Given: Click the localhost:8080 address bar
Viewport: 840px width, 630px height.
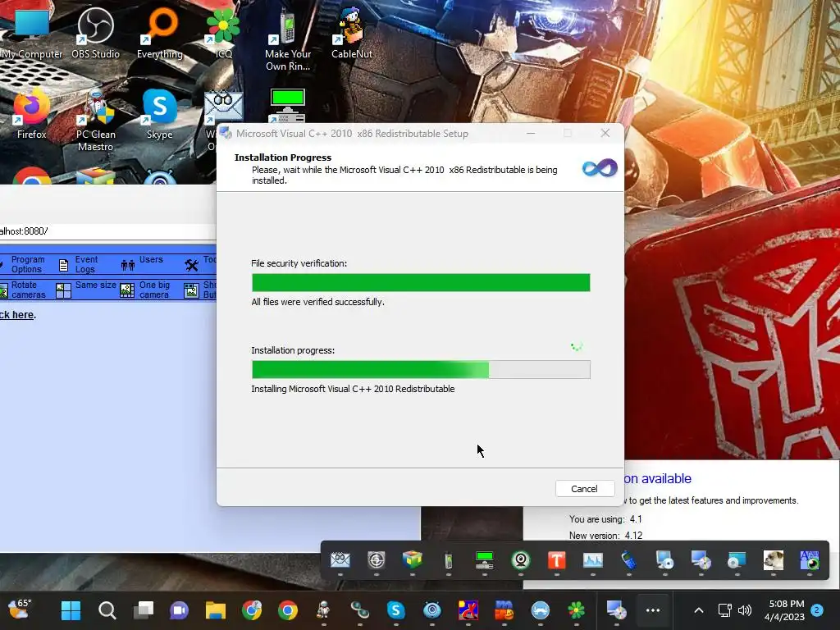Looking at the screenshot, I should click(x=107, y=231).
